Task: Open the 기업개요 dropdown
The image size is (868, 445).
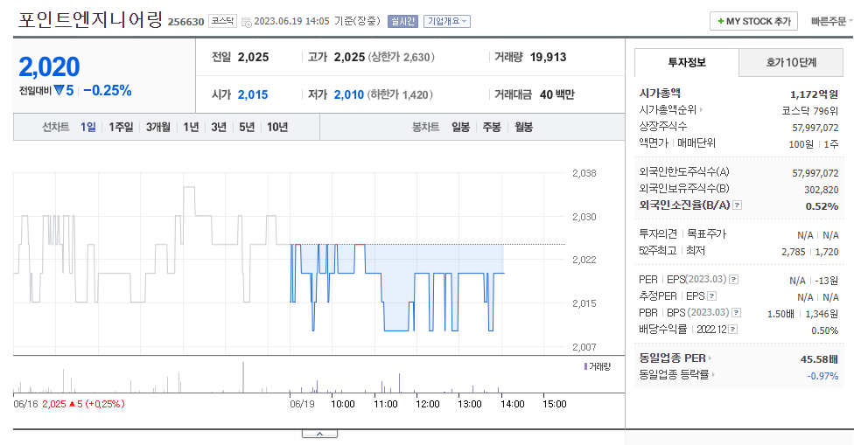Action: [447, 21]
